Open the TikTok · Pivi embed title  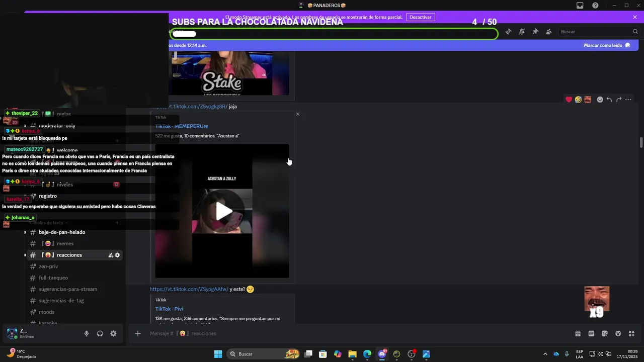click(x=169, y=309)
